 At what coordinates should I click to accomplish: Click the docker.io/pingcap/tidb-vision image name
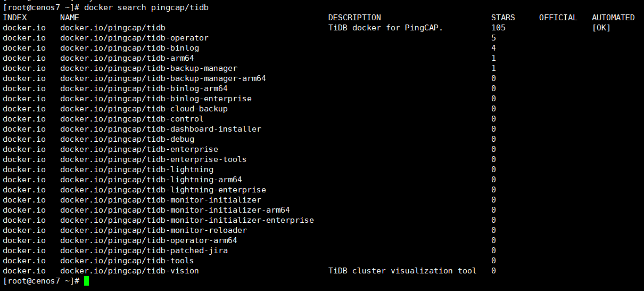[x=129, y=271]
